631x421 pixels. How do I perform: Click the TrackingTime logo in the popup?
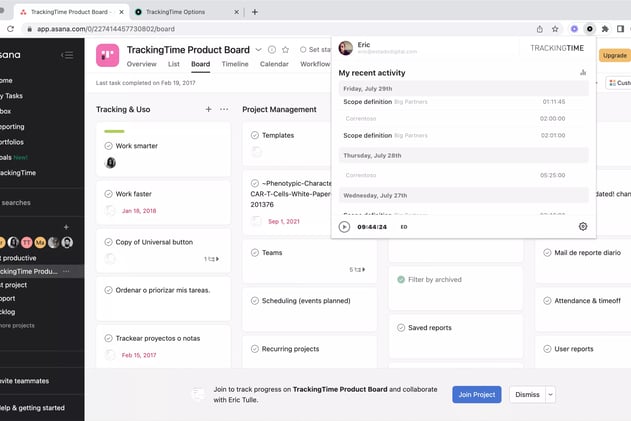tap(557, 48)
